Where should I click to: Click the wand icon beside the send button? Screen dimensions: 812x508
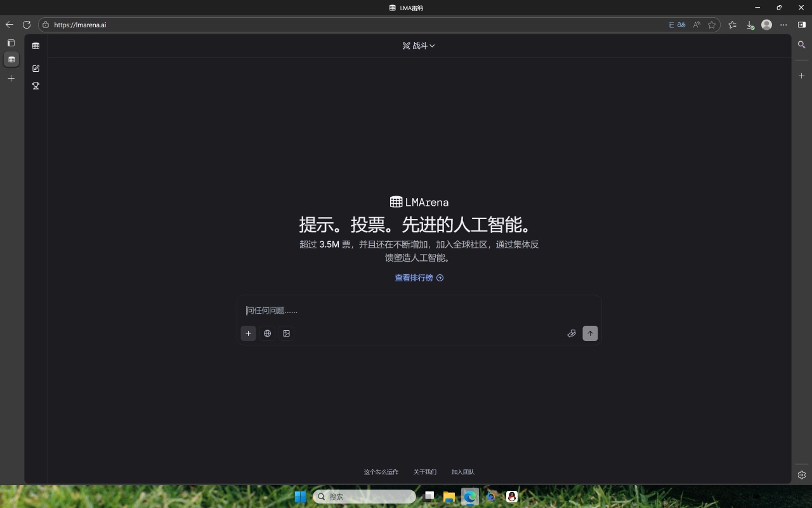[572, 333]
